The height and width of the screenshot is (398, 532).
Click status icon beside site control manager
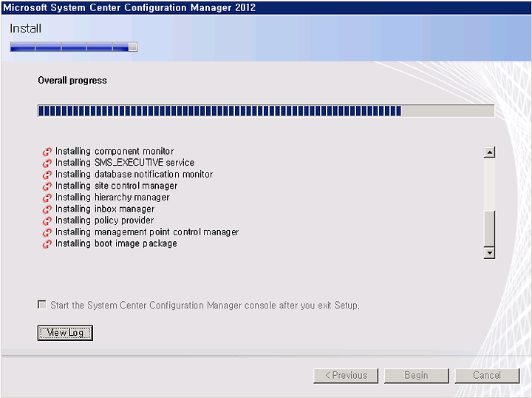tap(47, 186)
